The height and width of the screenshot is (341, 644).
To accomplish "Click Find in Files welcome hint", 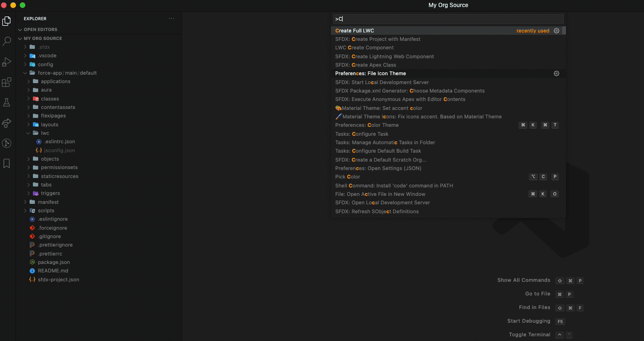I will click(x=534, y=307).
